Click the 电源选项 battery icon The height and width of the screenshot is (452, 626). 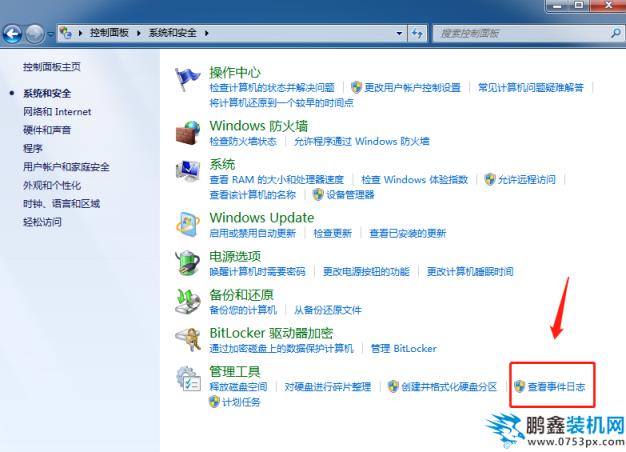click(188, 263)
